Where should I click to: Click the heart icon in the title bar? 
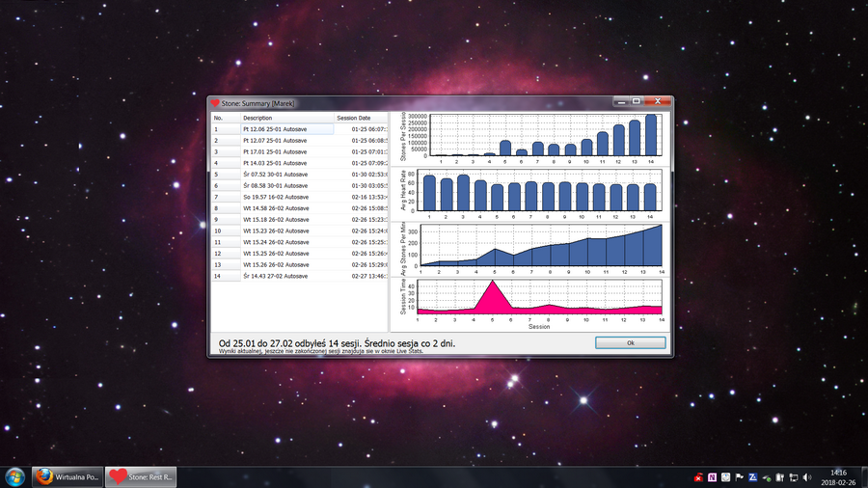click(x=215, y=102)
